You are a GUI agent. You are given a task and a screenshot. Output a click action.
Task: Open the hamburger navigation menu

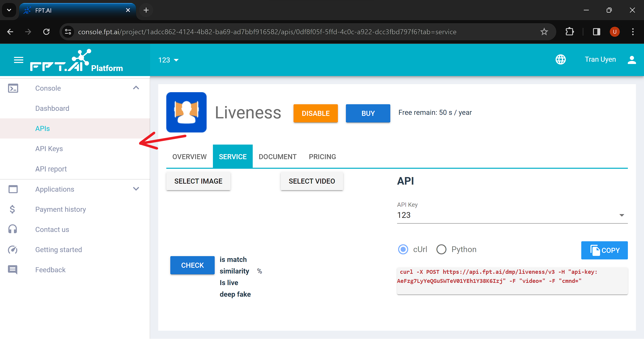click(x=19, y=60)
